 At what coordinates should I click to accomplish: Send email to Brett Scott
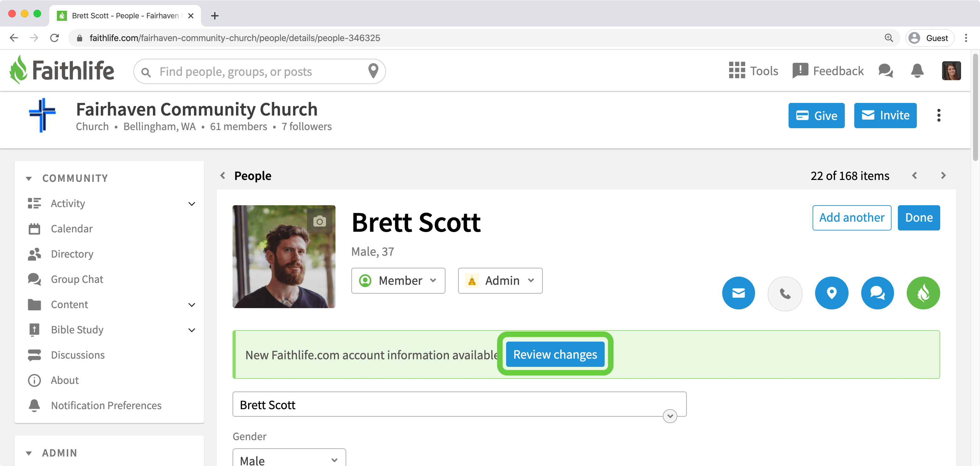(738, 293)
